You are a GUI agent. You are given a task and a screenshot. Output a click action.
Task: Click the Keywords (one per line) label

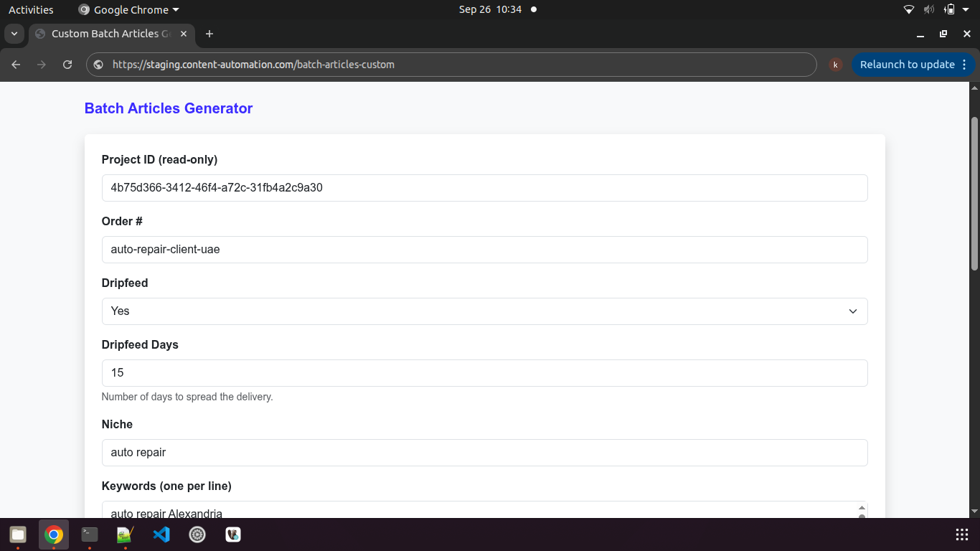point(166,486)
